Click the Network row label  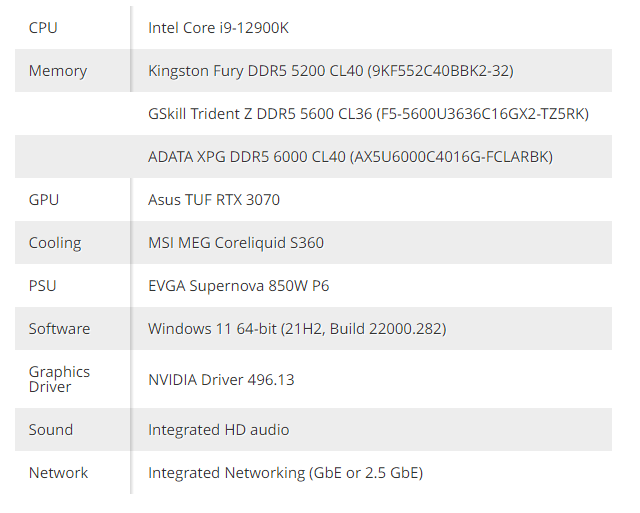click(58, 473)
